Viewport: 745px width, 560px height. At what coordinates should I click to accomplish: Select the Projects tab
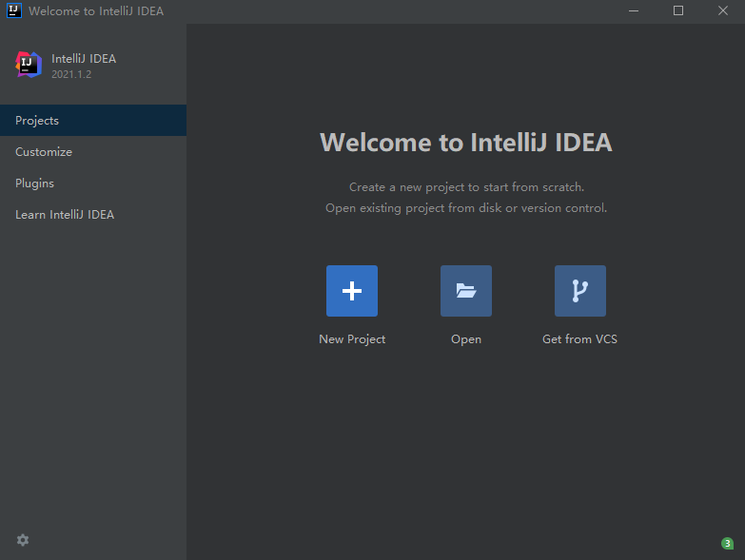[93, 121]
